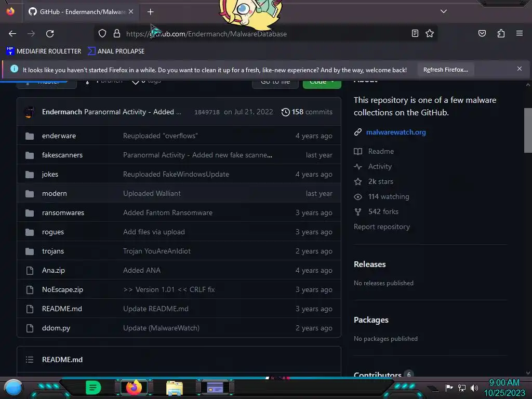Image resolution: width=532 pixels, height=399 pixels.
Task: Open the rogues folder
Action: (53, 232)
